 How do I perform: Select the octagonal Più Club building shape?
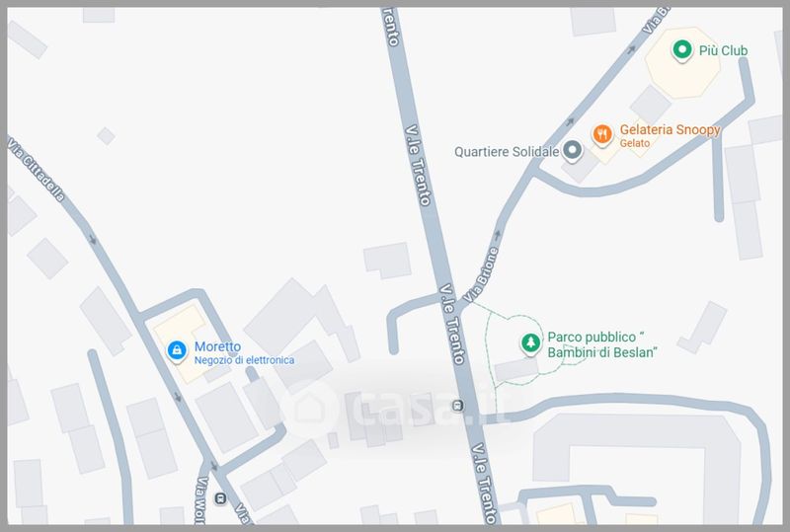pyautogui.click(x=683, y=63)
